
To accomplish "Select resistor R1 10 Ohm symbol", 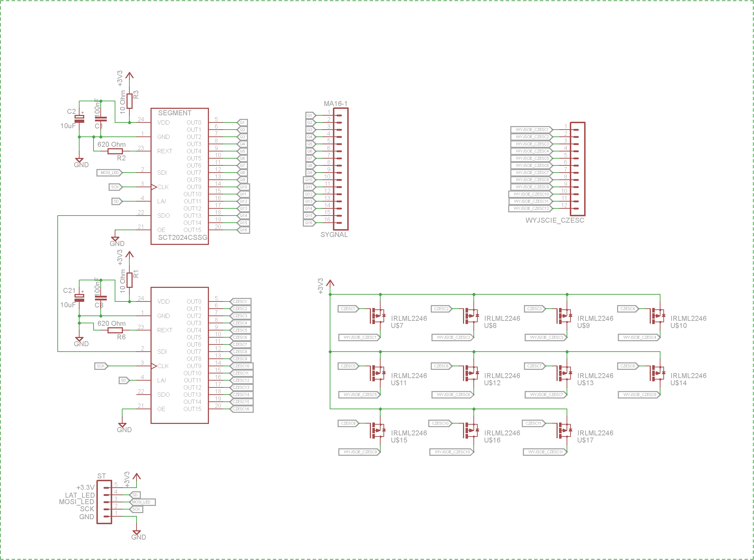I will [x=129, y=280].
